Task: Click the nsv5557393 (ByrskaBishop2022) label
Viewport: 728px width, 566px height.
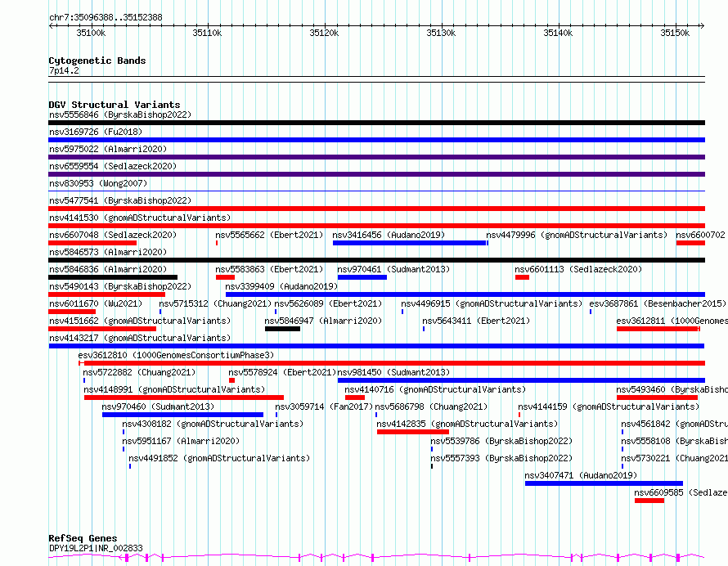Action: point(501,458)
